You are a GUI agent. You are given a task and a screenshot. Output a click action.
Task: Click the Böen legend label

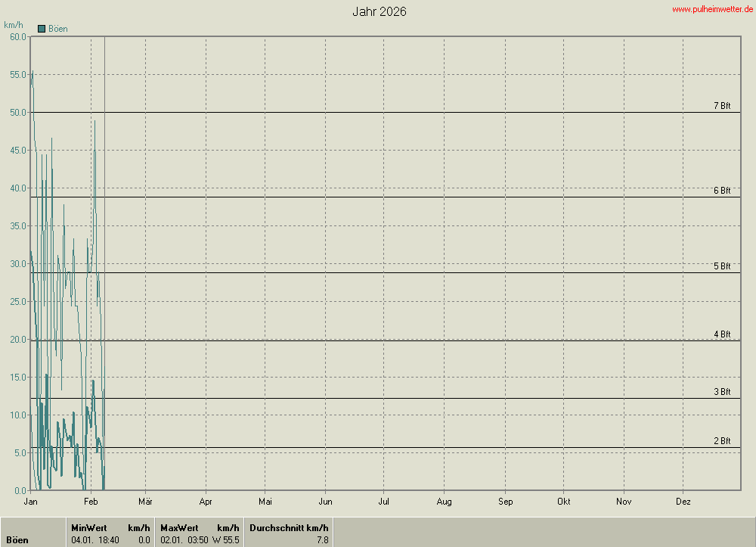click(x=58, y=29)
